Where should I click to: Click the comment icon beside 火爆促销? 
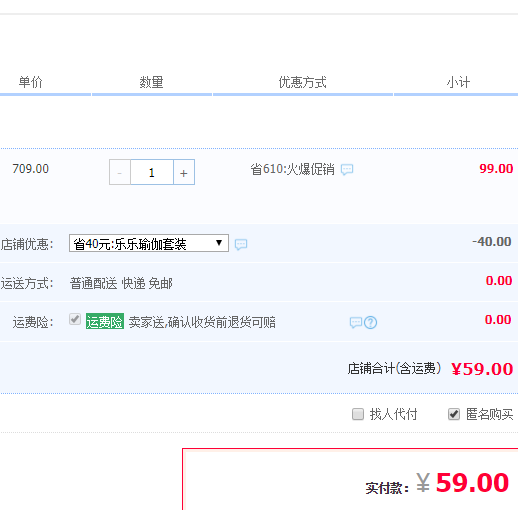pos(347,169)
